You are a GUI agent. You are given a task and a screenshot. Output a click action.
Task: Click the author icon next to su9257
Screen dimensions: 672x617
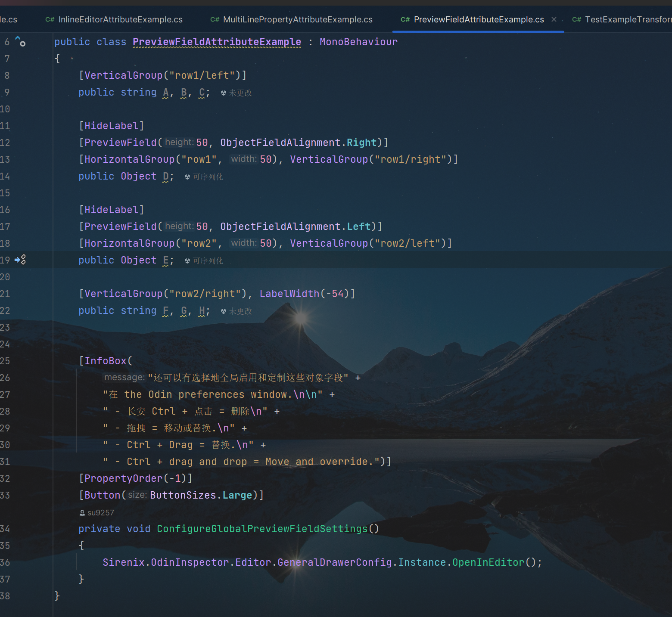tap(82, 513)
